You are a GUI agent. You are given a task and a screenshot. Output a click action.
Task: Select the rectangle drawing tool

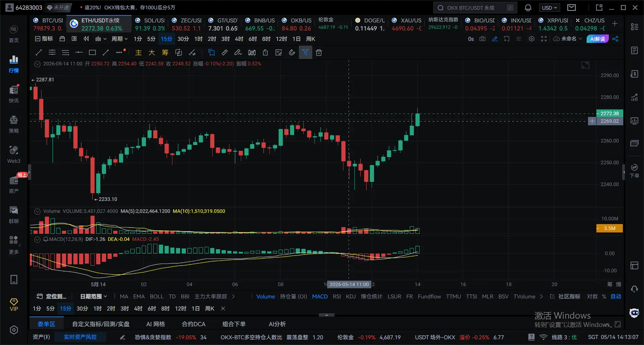[x=92, y=52]
